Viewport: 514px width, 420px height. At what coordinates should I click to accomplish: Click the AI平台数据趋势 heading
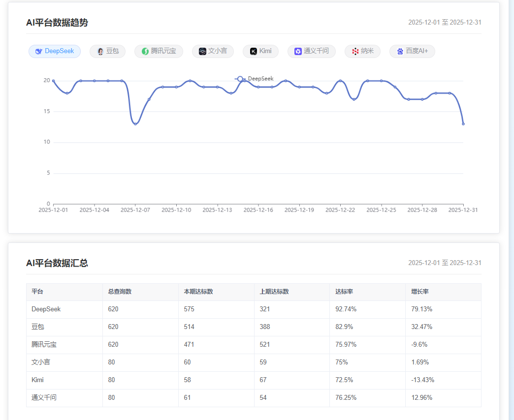click(57, 23)
